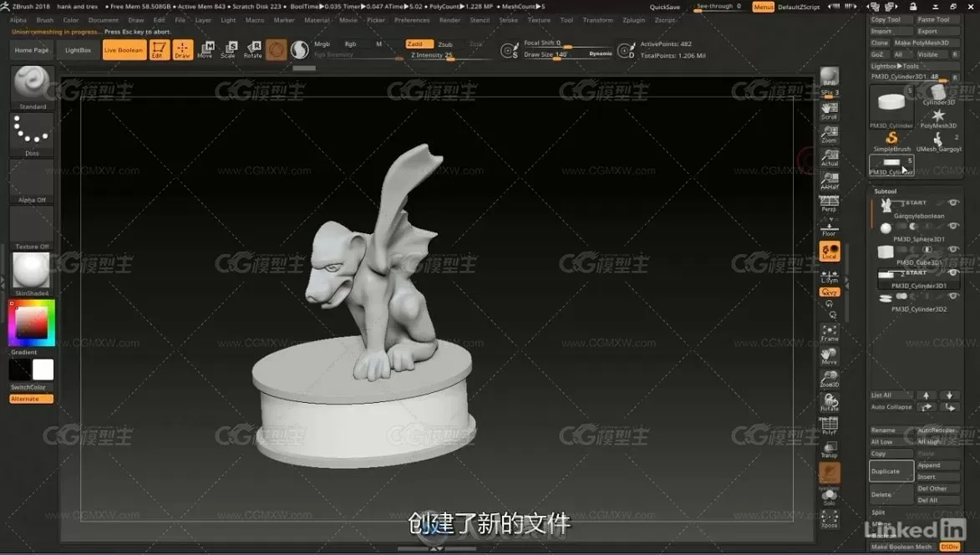Click the L.Sym icon
This screenshot has width=980, height=555.
pos(830,276)
